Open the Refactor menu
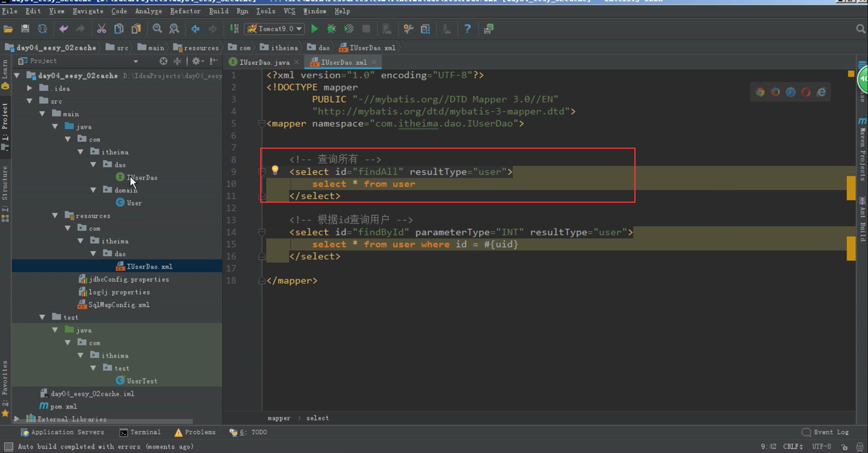This screenshot has height=453, width=868. (185, 11)
